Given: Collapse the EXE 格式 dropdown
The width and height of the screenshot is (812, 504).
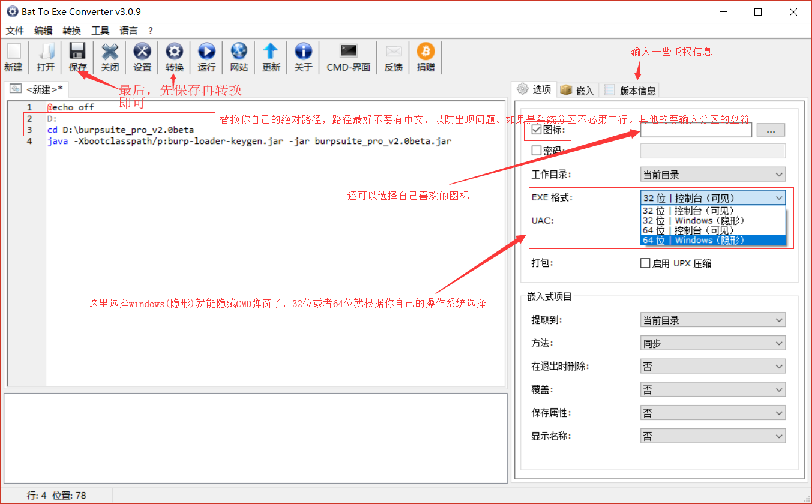Looking at the screenshot, I should [x=713, y=197].
